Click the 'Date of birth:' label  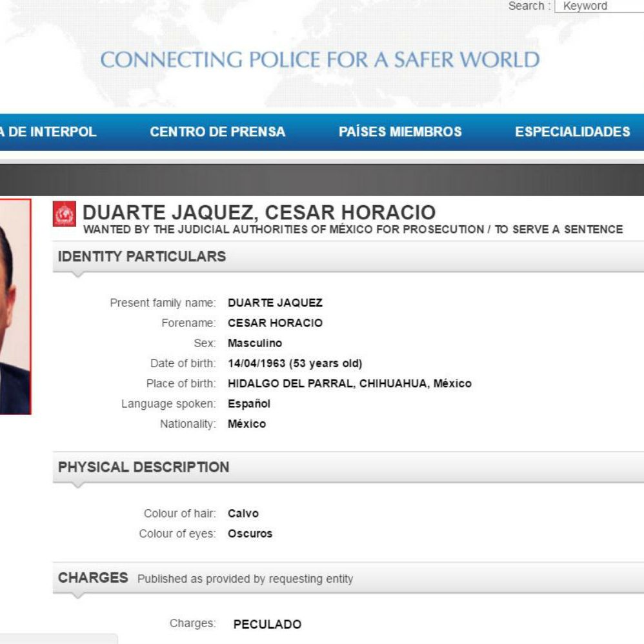[x=183, y=363]
